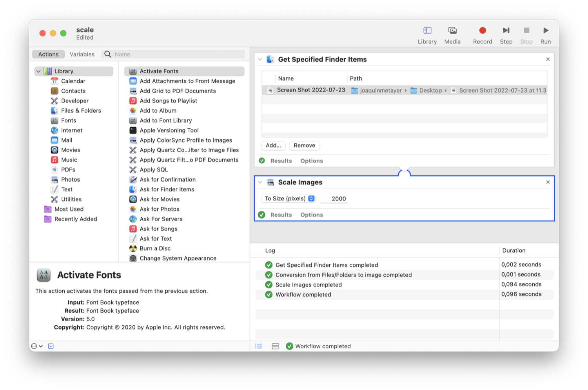Click the size field showing 2000
Screen dimensions: 588x390
334,199
